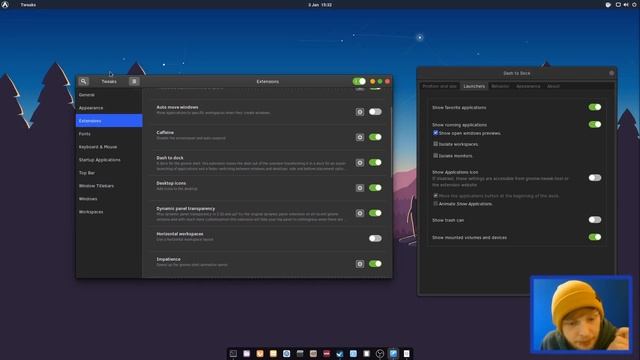
Task: Open settings gear for Dynamic panel transparency
Action: pyautogui.click(x=360, y=213)
